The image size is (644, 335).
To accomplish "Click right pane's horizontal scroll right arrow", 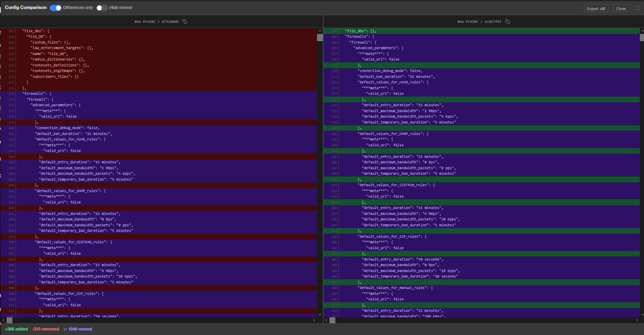I will click(637, 320).
